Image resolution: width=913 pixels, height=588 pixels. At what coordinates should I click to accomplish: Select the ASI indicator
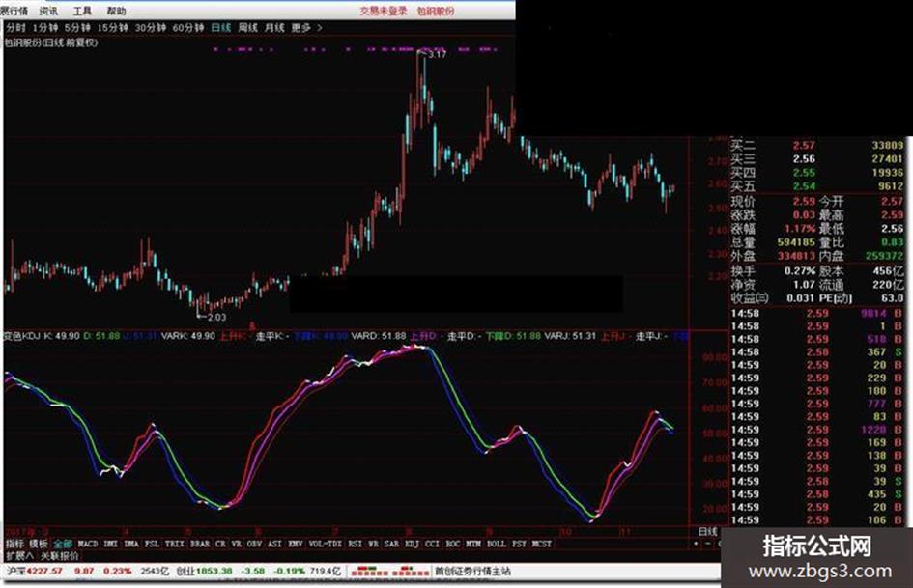pyautogui.click(x=274, y=544)
